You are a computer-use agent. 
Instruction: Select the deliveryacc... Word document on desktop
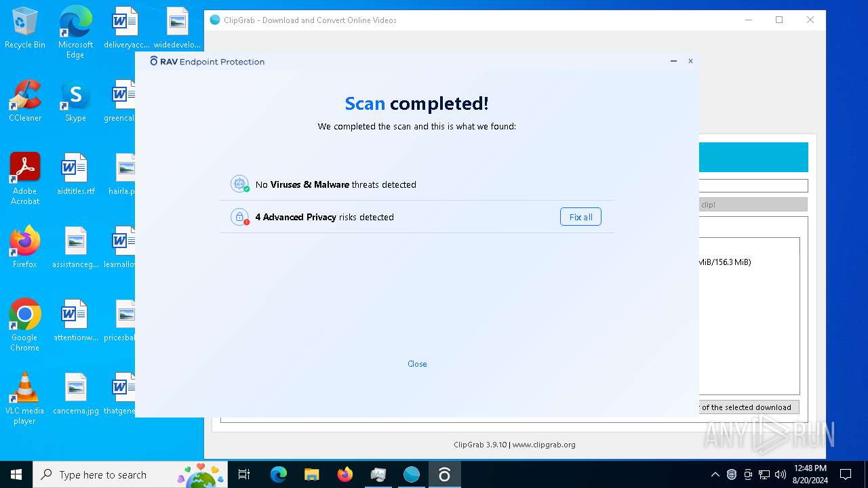(126, 28)
